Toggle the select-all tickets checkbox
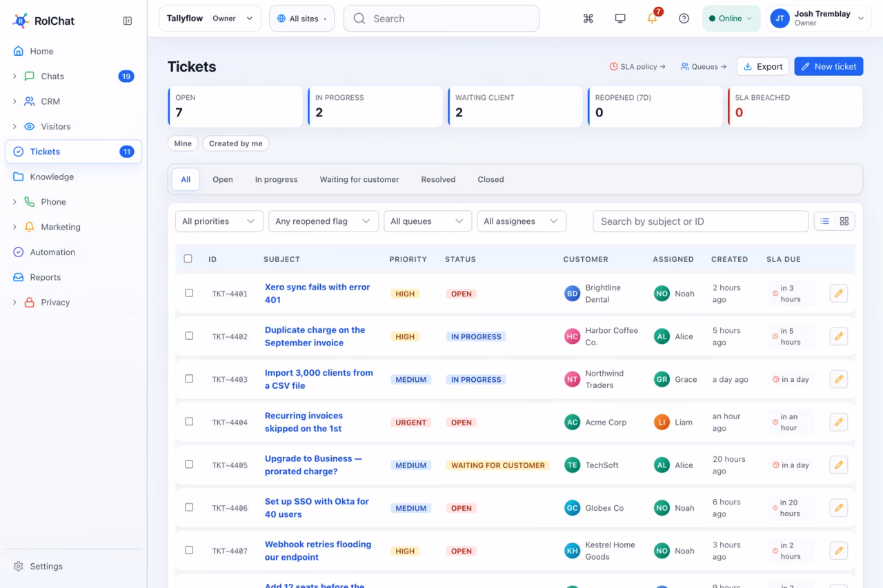 pyautogui.click(x=188, y=258)
